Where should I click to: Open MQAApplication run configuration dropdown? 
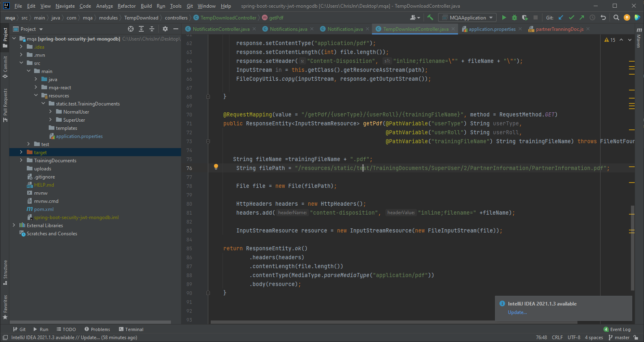tap(467, 17)
